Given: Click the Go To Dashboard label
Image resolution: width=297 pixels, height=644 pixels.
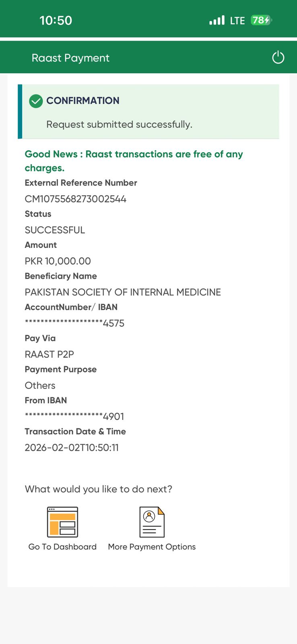Looking at the screenshot, I should pos(62,547).
